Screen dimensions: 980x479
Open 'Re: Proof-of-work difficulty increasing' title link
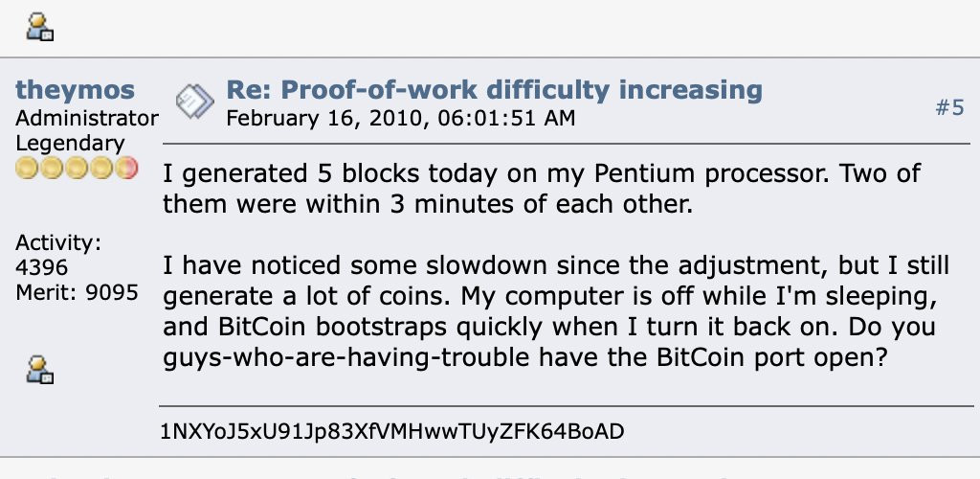pos(494,90)
